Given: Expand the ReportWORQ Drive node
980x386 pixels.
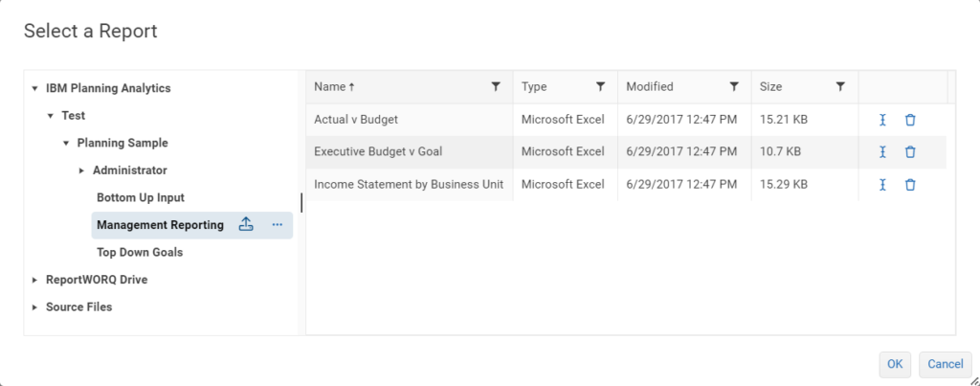Looking at the screenshot, I should tap(35, 280).
